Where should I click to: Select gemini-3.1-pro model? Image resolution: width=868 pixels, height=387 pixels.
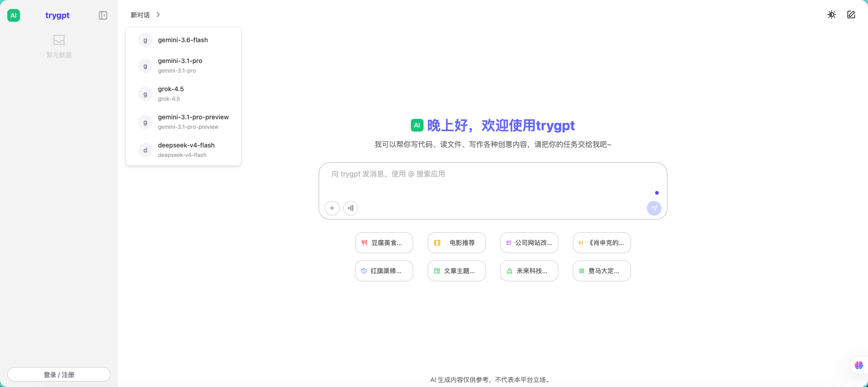click(x=183, y=65)
